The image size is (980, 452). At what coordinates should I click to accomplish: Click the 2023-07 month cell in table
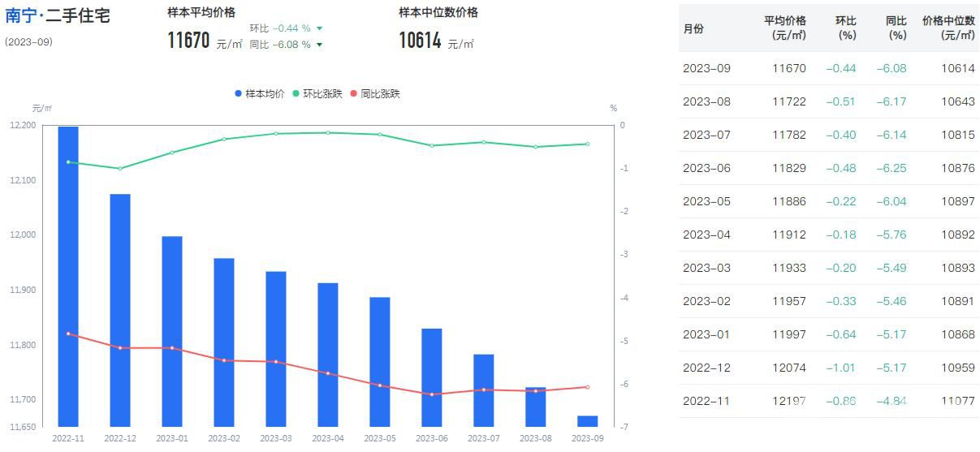point(706,135)
